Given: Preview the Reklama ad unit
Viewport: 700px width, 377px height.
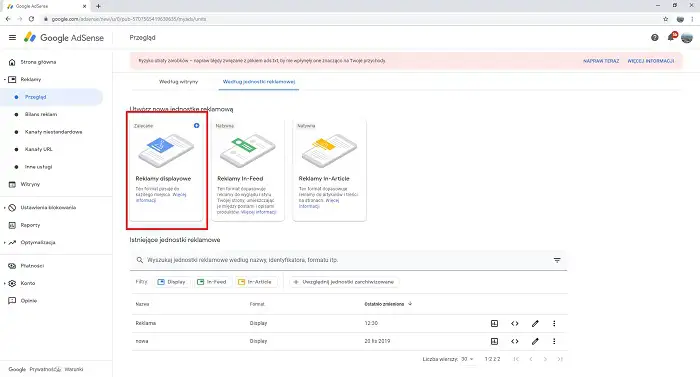Looking at the screenshot, I should click(x=494, y=323).
